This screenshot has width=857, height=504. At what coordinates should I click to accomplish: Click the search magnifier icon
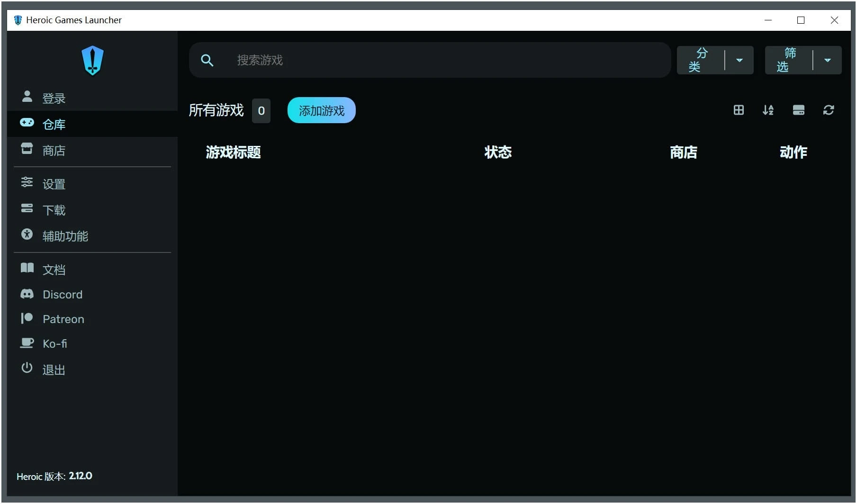[207, 60]
